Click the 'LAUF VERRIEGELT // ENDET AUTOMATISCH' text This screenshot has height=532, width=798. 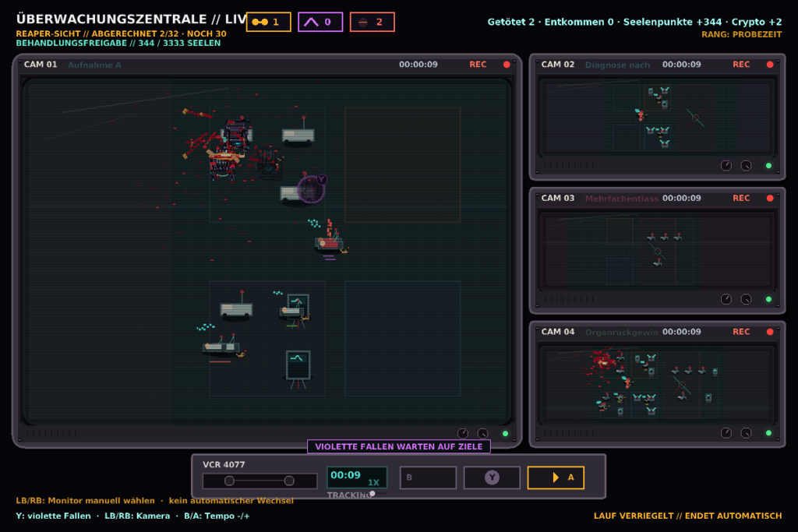[x=687, y=516]
